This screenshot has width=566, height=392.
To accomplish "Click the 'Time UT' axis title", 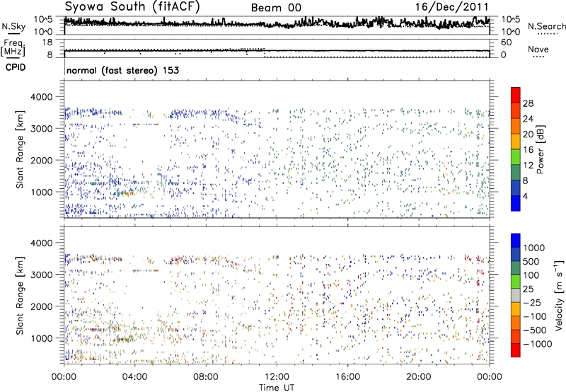I will [x=277, y=388].
